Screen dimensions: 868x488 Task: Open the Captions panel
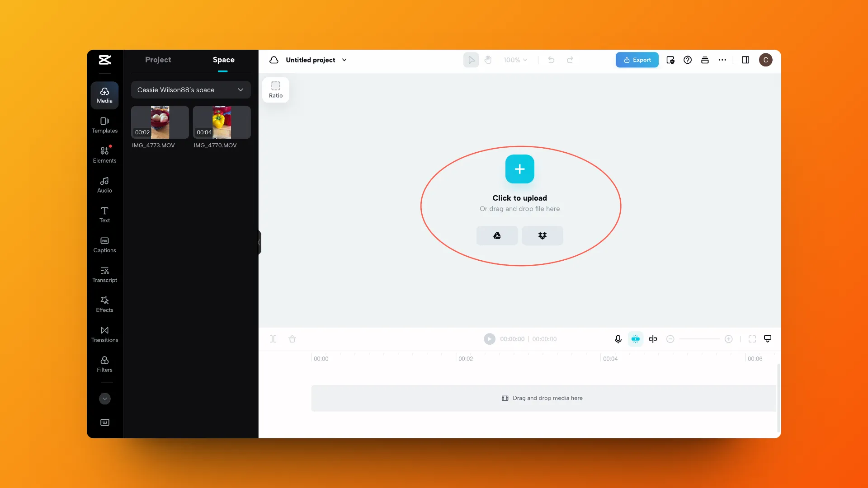pos(104,244)
